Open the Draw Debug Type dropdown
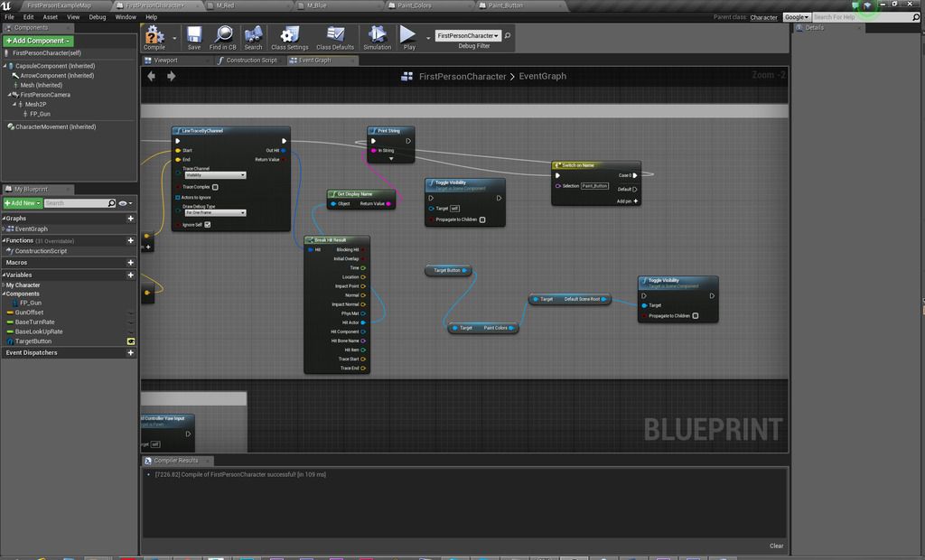Image resolution: width=925 pixels, height=560 pixels. [x=215, y=212]
